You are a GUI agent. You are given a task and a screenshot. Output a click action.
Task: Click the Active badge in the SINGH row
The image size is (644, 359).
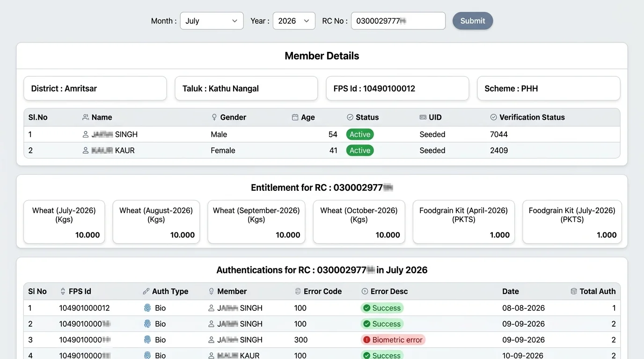[360, 135]
